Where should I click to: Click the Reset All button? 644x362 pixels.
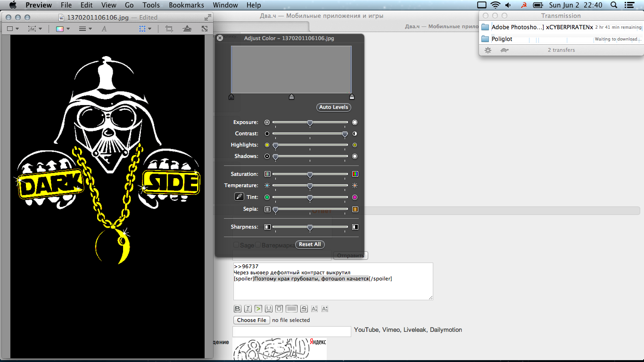tap(310, 244)
